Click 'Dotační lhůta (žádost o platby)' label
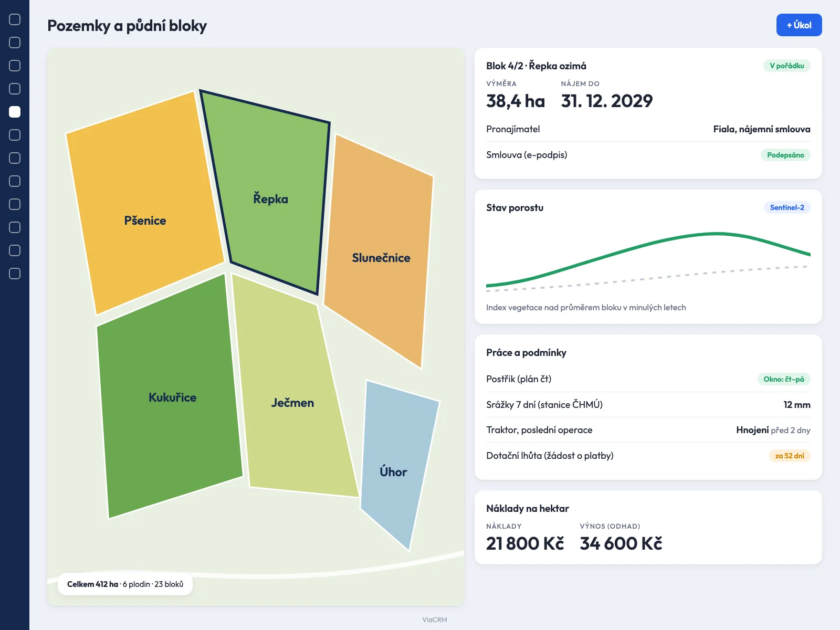 tap(550, 456)
